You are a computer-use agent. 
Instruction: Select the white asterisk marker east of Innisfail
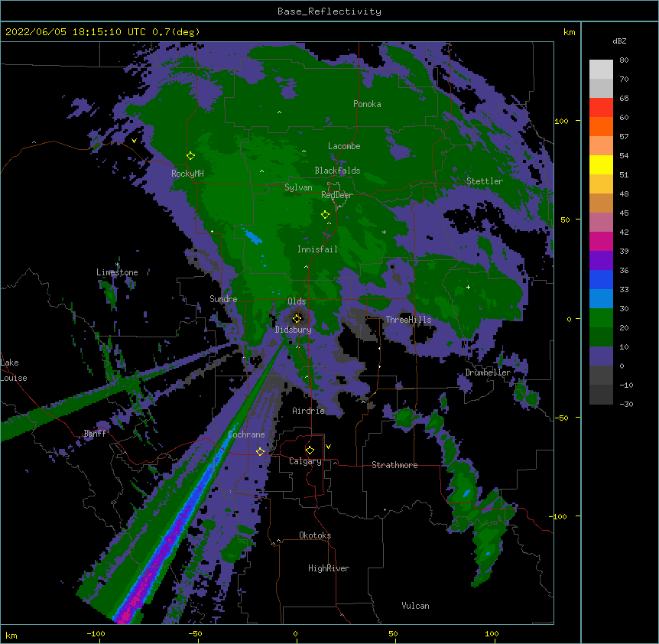tap(384, 232)
